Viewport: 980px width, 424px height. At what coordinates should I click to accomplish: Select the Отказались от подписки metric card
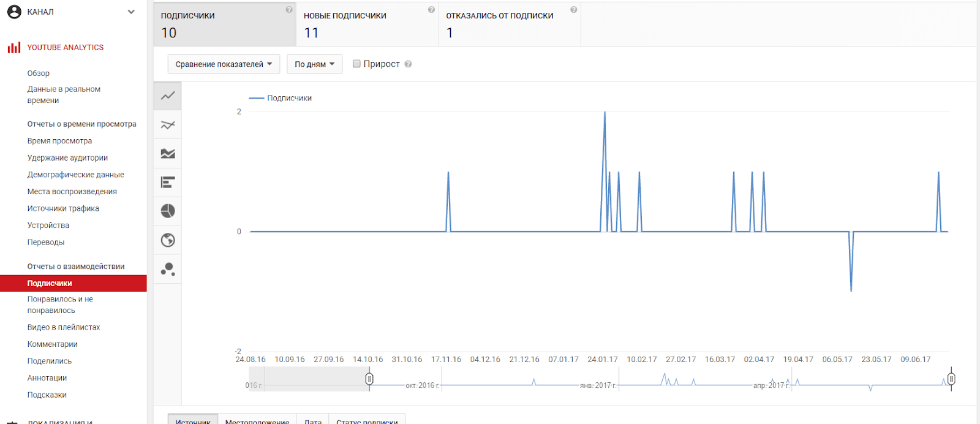[510, 25]
